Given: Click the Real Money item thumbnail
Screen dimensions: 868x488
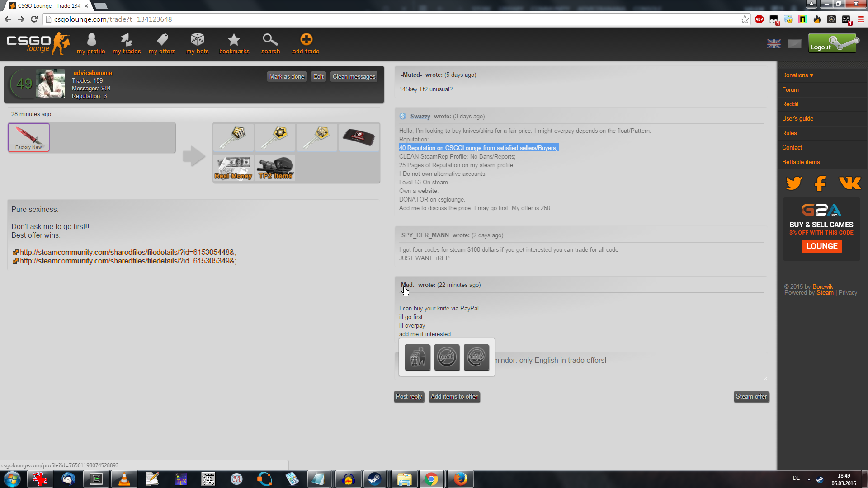Looking at the screenshot, I should click(233, 168).
